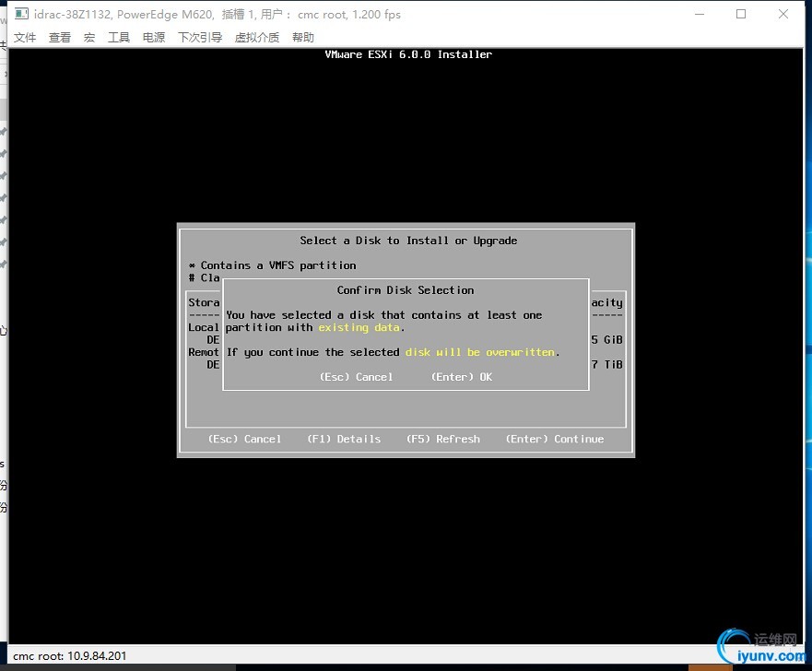Click (Enter) OK in Confirm Disk Selection
Viewport: 812px width, 671px height.
point(462,377)
